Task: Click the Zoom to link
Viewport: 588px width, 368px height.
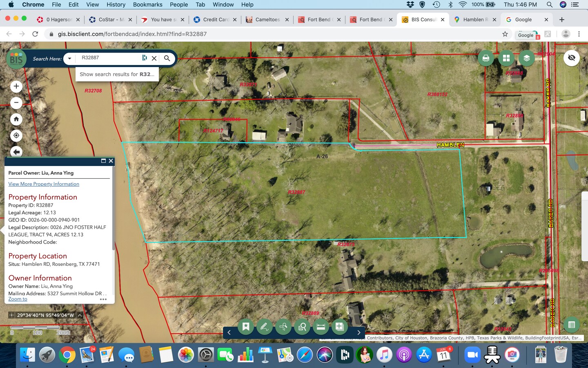Action: click(x=18, y=299)
